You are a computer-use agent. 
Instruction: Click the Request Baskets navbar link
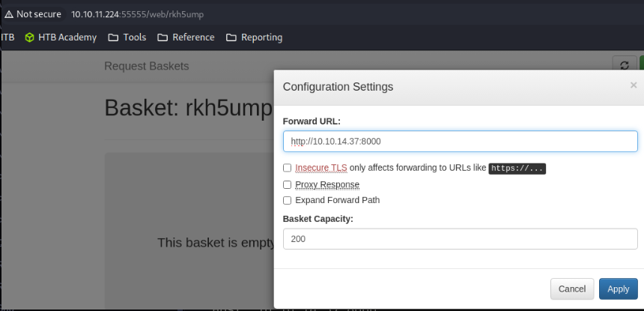[x=147, y=66]
